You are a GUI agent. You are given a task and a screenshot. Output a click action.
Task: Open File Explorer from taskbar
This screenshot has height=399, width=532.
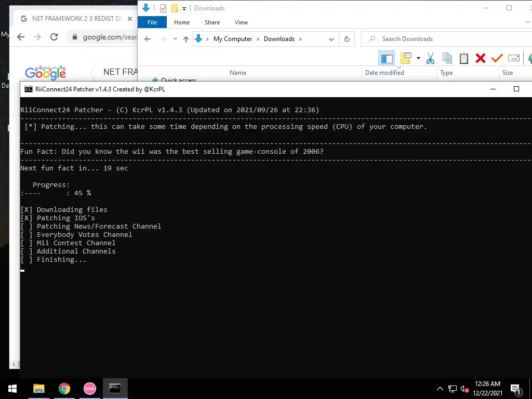[x=38, y=389]
